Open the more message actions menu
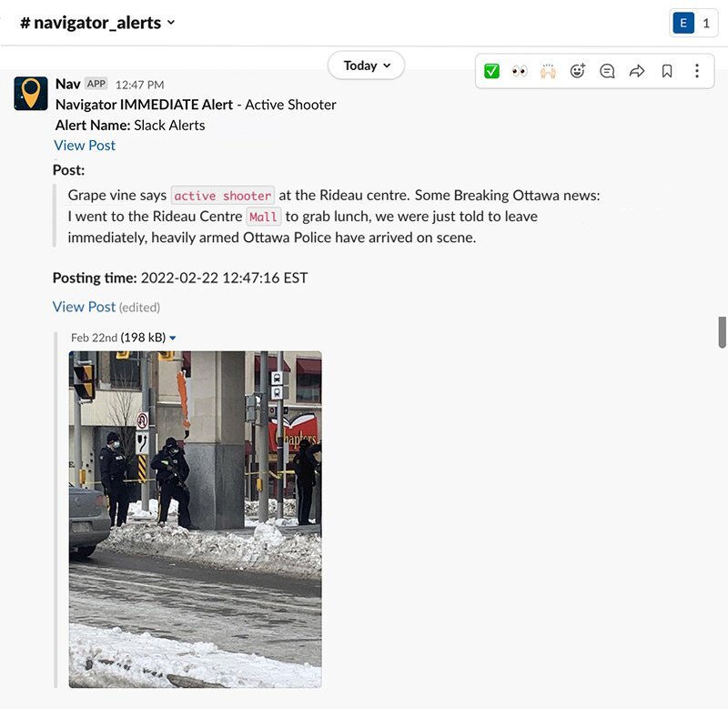 [x=696, y=70]
